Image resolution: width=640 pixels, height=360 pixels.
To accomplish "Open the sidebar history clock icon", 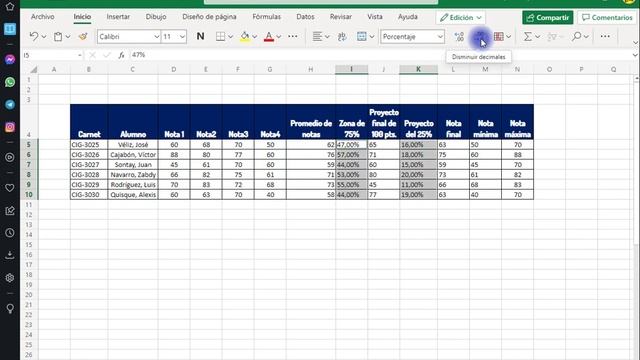I will point(10,233).
